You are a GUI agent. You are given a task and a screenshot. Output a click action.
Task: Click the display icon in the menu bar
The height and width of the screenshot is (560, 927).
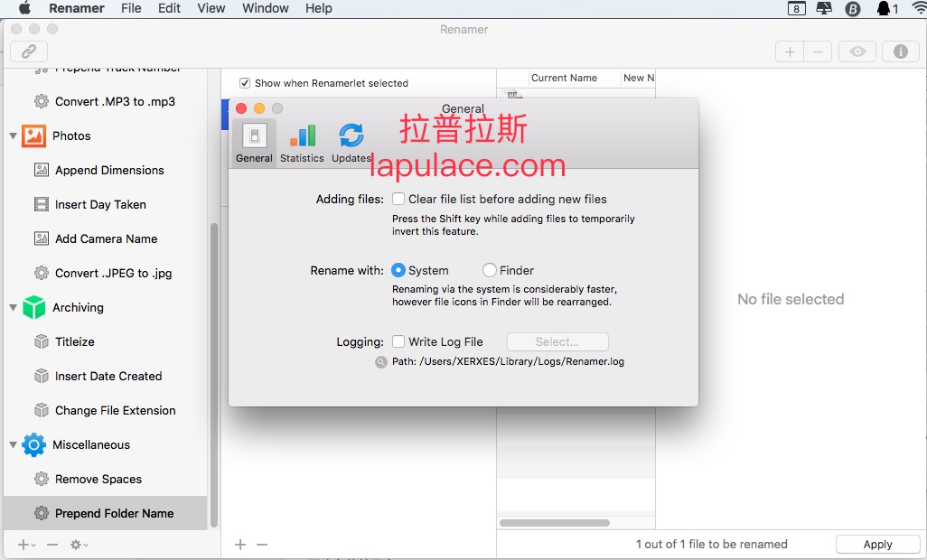823,8
